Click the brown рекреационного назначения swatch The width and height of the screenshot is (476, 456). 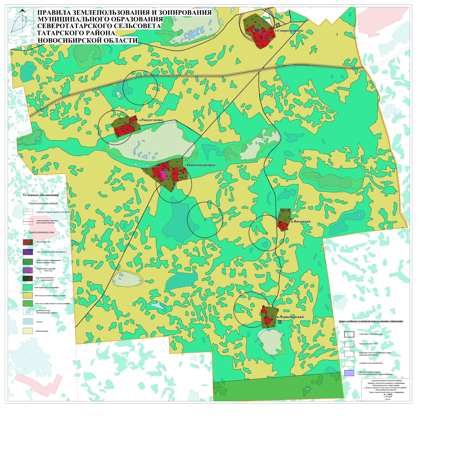pos(28,278)
